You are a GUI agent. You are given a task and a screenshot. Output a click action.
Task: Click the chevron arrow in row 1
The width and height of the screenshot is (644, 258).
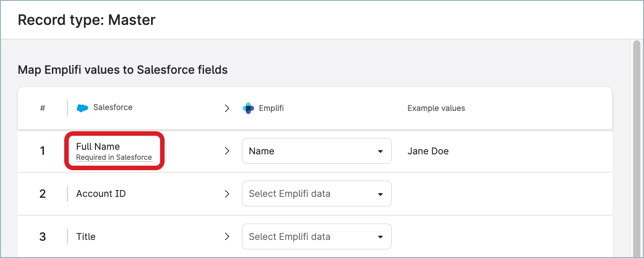pos(227,151)
